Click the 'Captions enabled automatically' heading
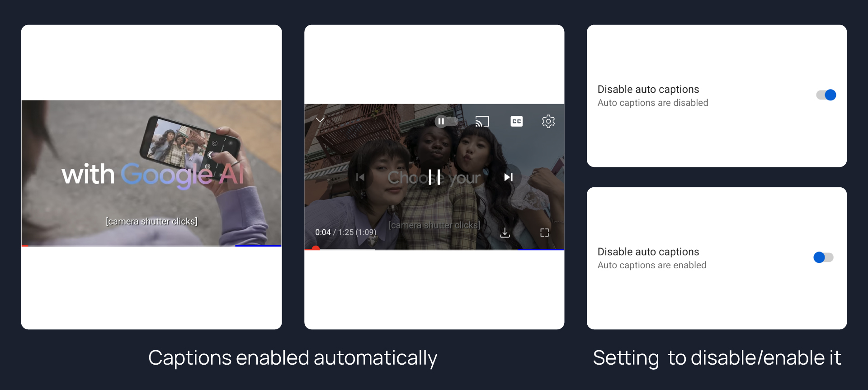Screen dimensions: 868x390 click(292, 358)
